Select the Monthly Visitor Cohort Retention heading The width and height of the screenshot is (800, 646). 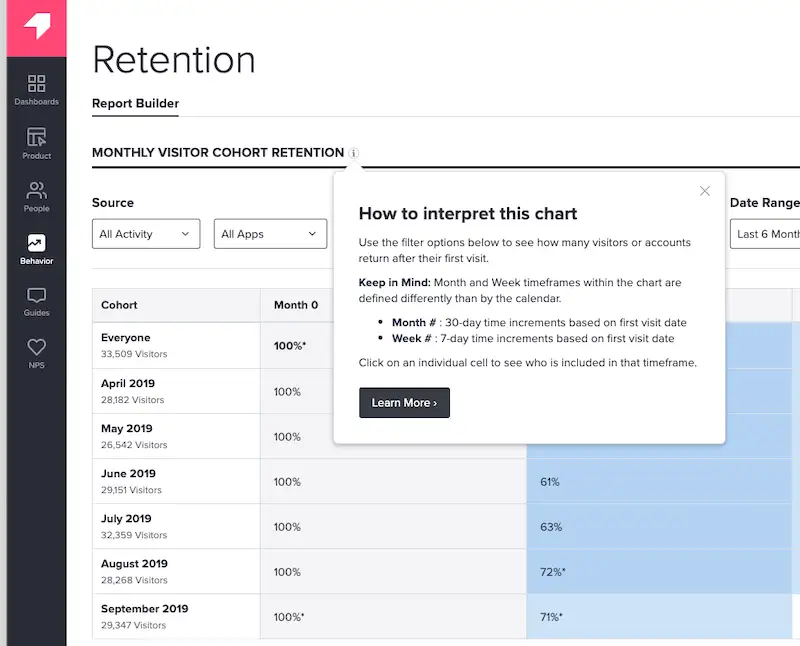215,153
